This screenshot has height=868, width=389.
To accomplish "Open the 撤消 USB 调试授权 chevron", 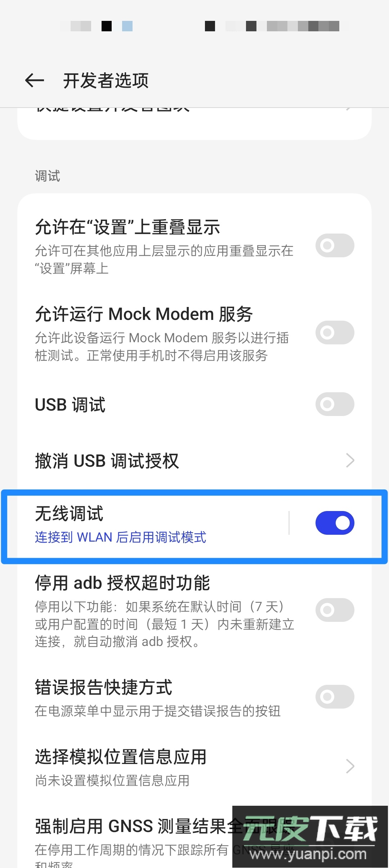I will click(350, 460).
